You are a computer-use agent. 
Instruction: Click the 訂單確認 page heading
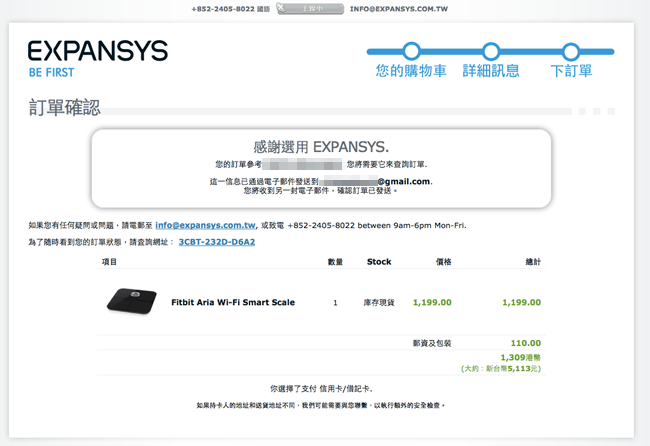(x=64, y=107)
